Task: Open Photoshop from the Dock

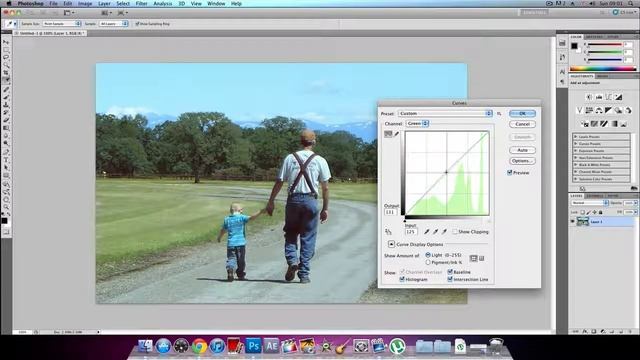Action: (x=253, y=346)
